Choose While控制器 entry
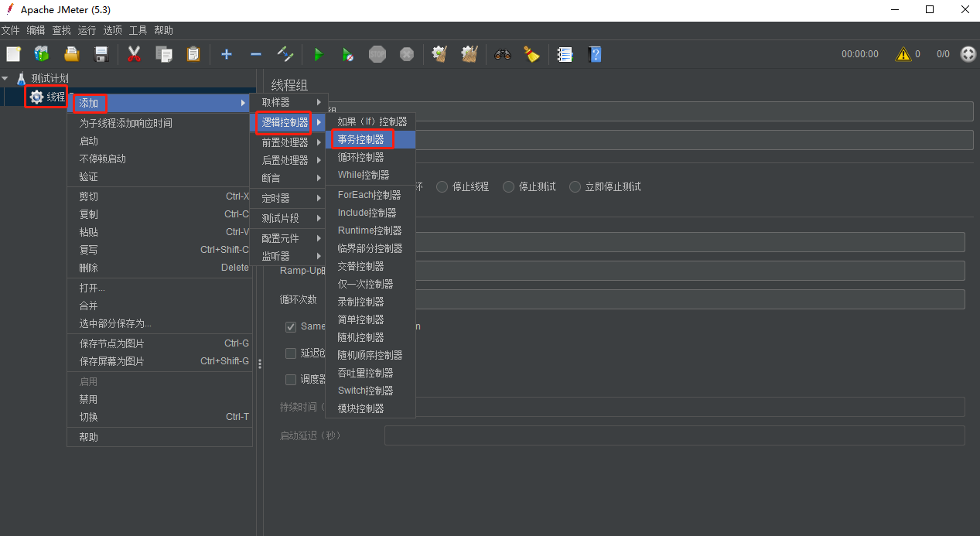980x536 pixels. (370, 175)
